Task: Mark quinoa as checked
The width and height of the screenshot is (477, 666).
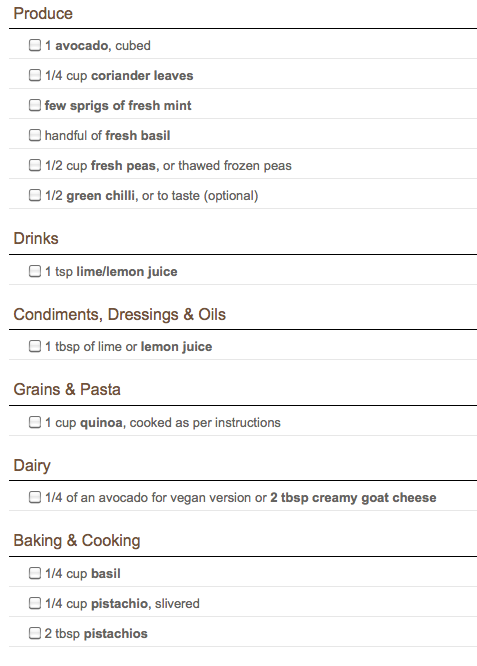Action: [x=35, y=422]
